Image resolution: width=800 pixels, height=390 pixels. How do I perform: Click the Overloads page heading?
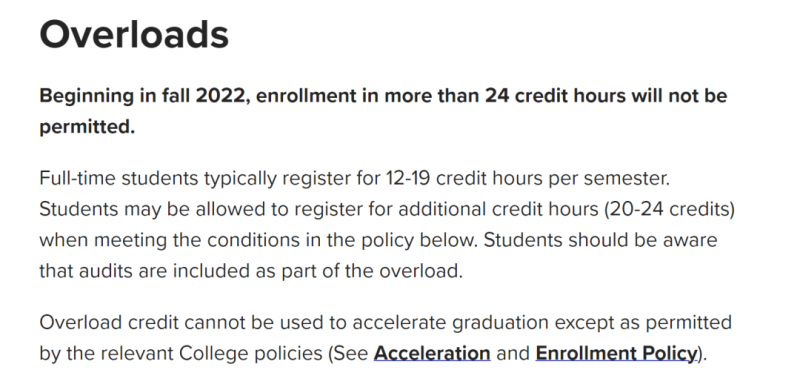(134, 34)
